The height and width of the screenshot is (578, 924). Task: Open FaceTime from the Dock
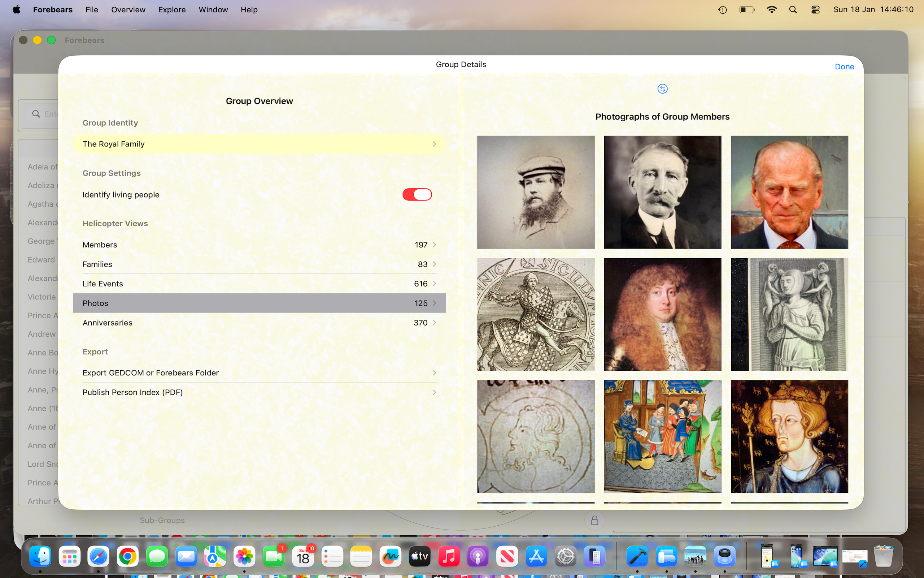click(x=273, y=556)
